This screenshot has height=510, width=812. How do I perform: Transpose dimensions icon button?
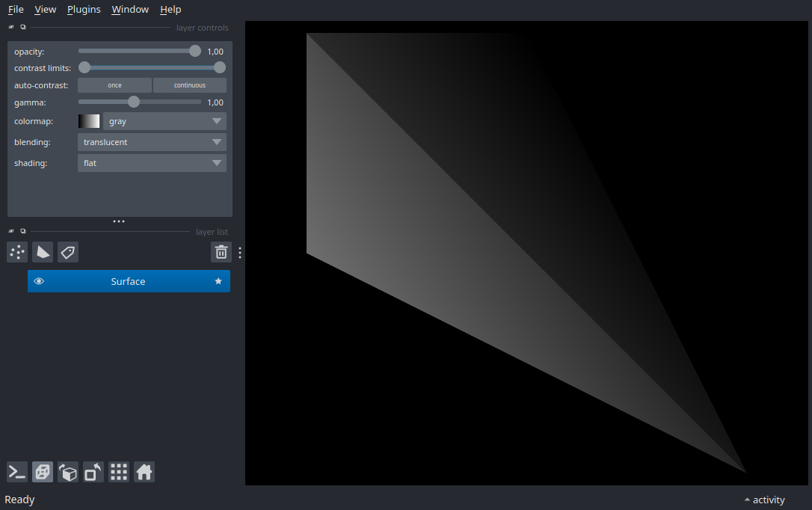point(93,472)
